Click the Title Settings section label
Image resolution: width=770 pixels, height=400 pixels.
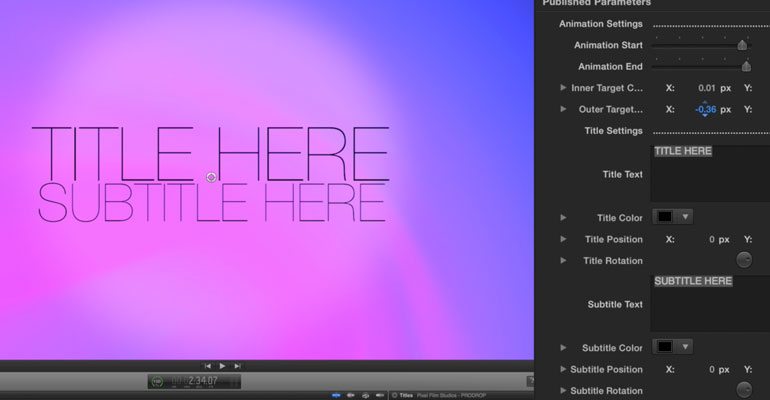(x=613, y=131)
